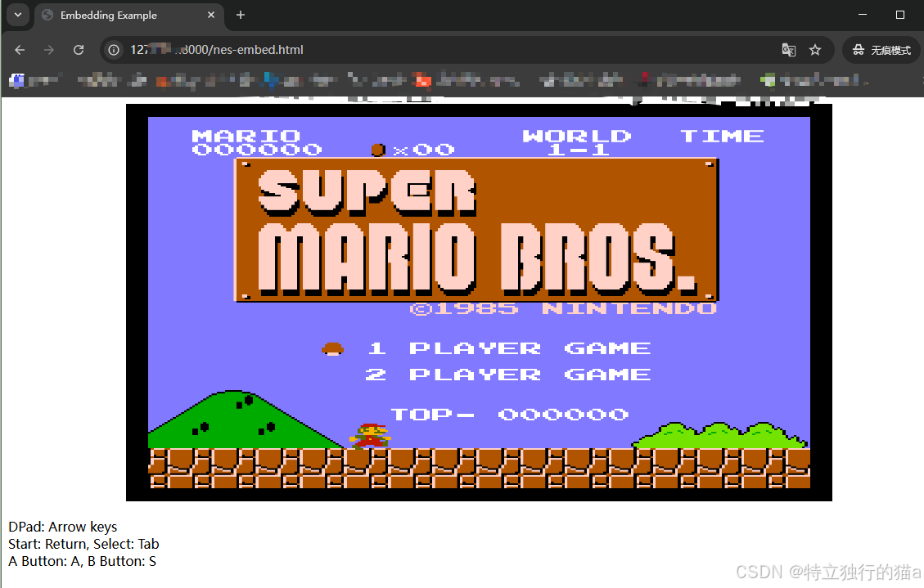Click the MARIO 000000 score display
The width and height of the screenshot is (924, 588).
tap(257, 143)
